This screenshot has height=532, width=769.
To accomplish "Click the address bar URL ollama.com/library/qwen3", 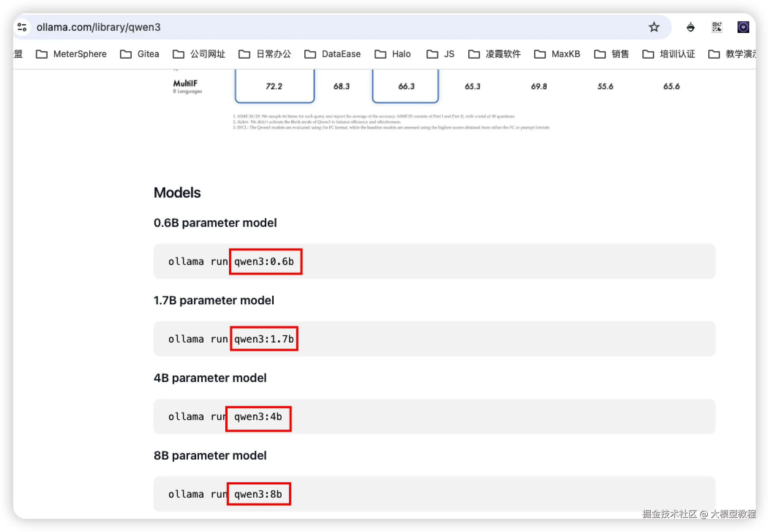I will pos(99,27).
